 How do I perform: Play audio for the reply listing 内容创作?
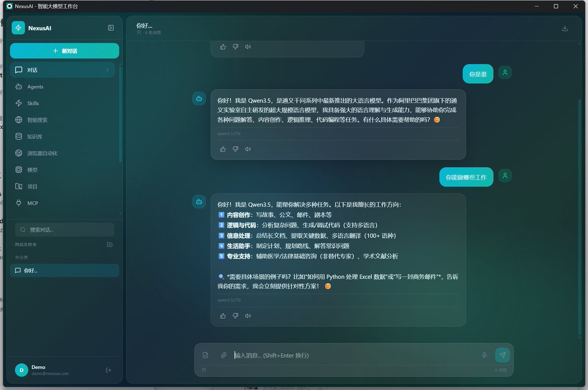click(x=248, y=316)
